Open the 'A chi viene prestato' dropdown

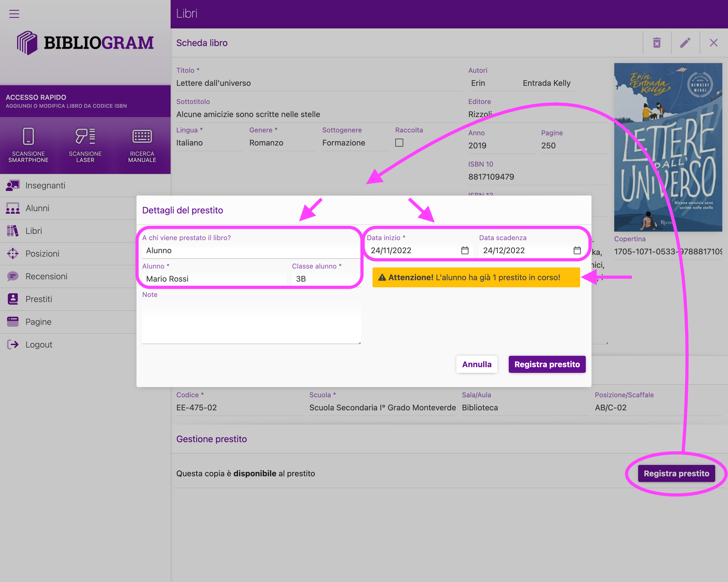pyautogui.click(x=250, y=250)
